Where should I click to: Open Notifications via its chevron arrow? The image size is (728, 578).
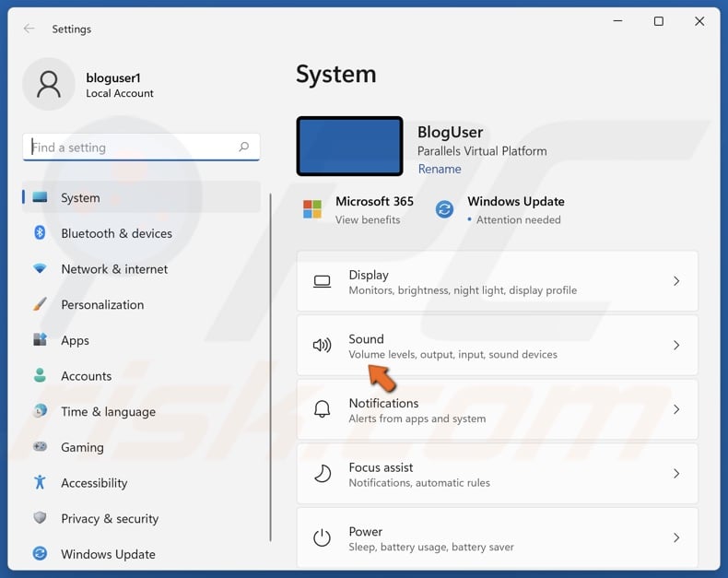coord(676,409)
